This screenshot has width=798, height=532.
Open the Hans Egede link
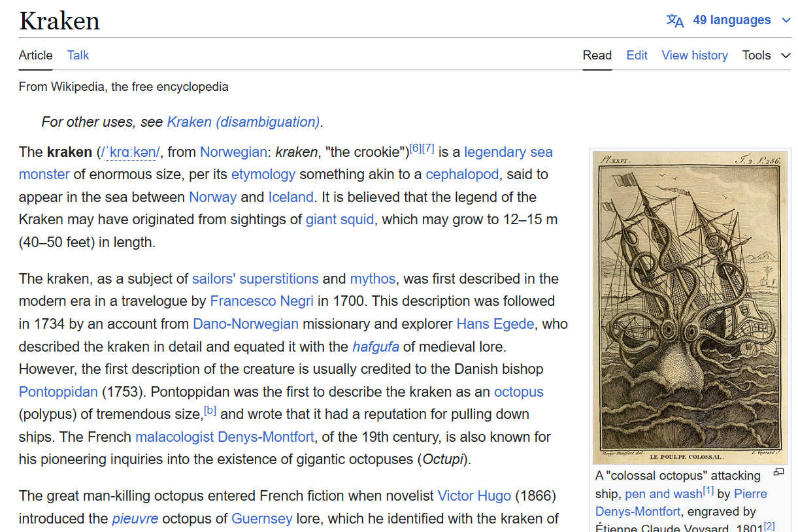coord(495,324)
